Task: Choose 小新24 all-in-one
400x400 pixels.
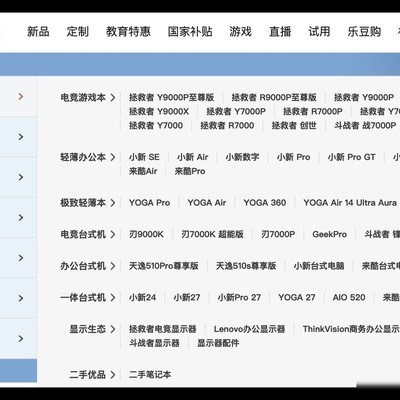Action: (142, 297)
